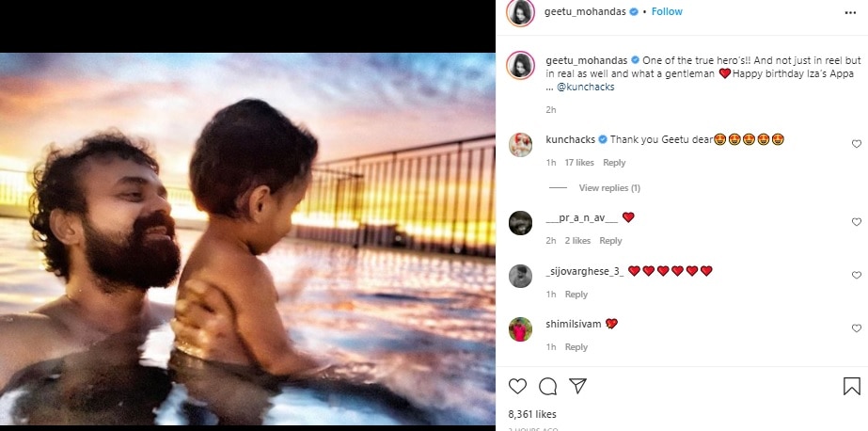Reply to kunchacks' comment
Screen dimensions: 868x431
pos(614,163)
